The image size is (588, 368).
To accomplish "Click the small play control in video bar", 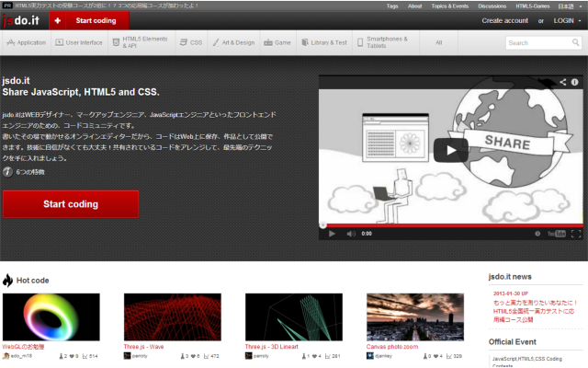I will point(332,234).
